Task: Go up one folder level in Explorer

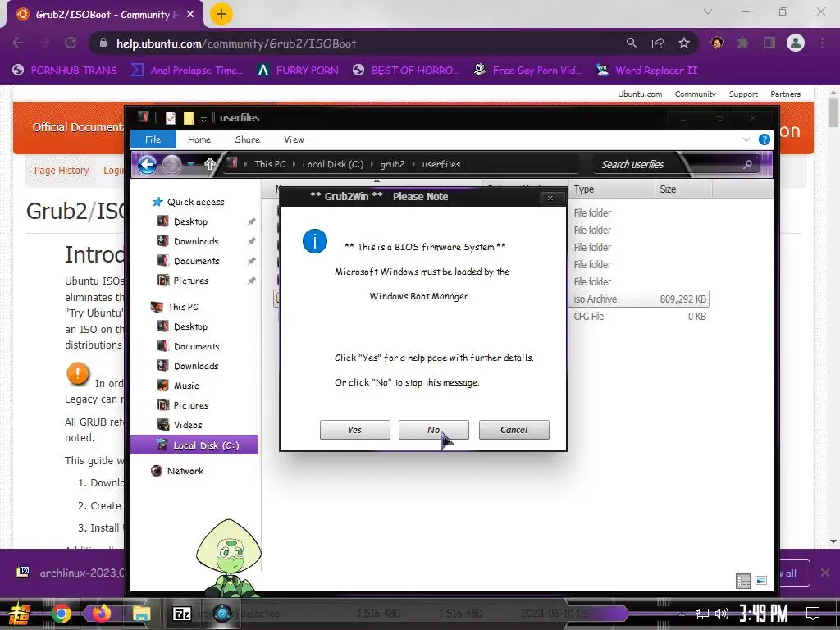Action: (x=209, y=164)
